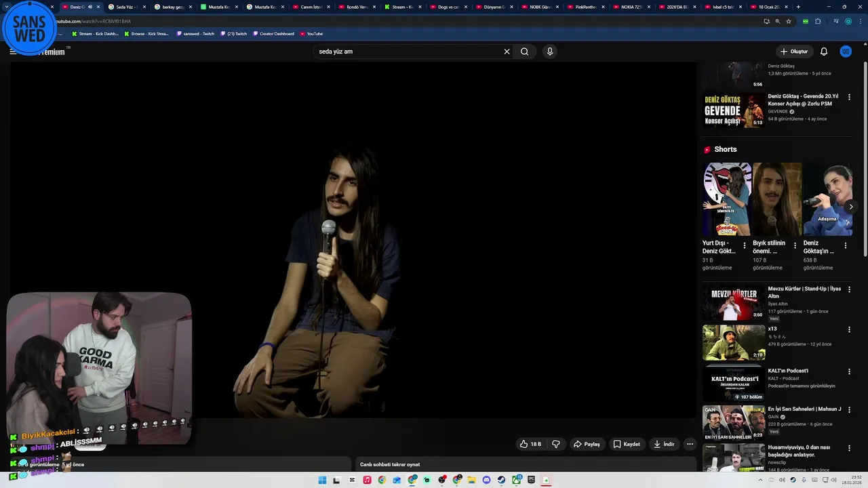Open options for KALT'ın Podcast'i playlist

pyautogui.click(x=849, y=372)
